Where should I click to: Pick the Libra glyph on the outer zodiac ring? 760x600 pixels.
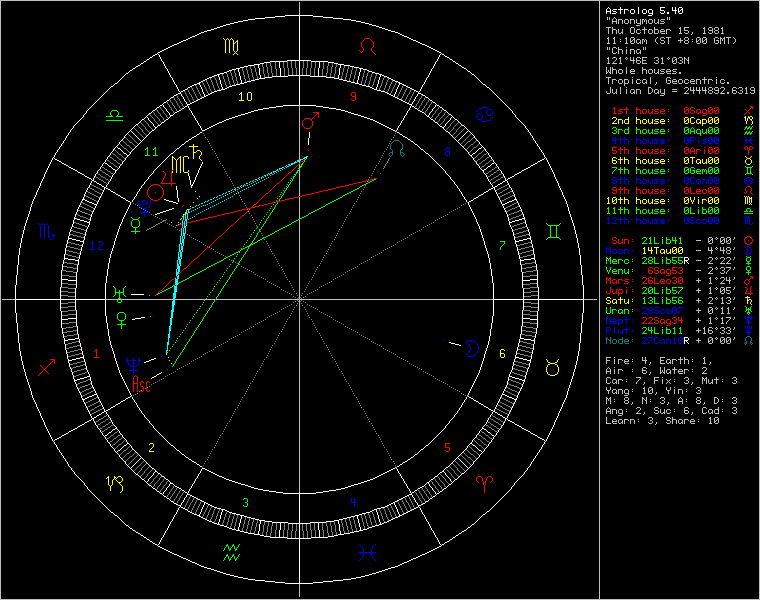click(114, 115)
